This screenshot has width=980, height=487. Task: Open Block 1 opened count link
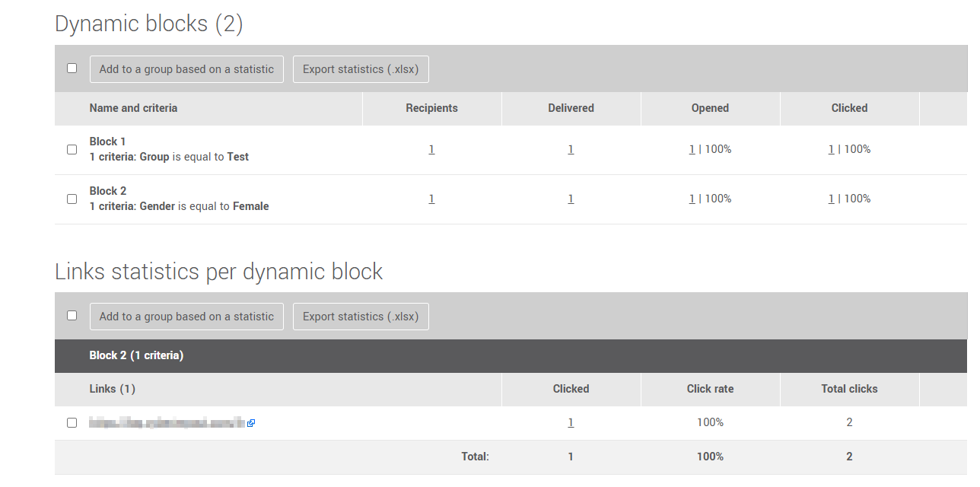692,149
